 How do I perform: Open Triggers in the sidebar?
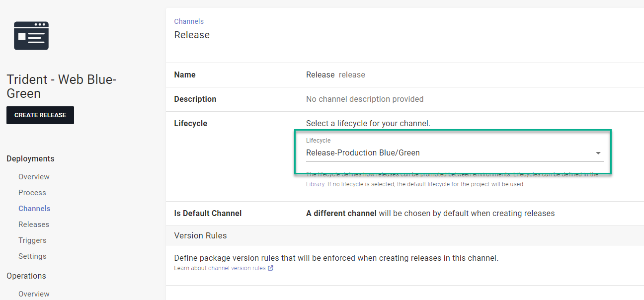click(x=32, y=240)
